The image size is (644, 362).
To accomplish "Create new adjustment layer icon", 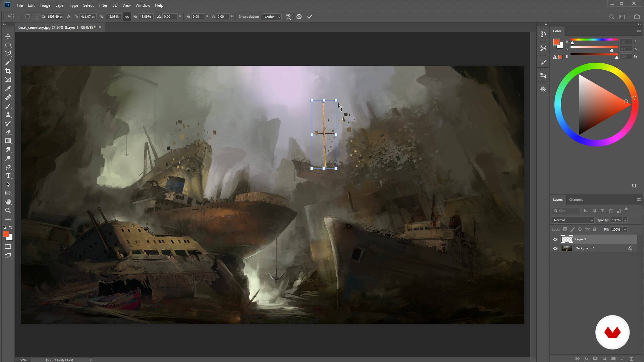I will pos(604,358).
